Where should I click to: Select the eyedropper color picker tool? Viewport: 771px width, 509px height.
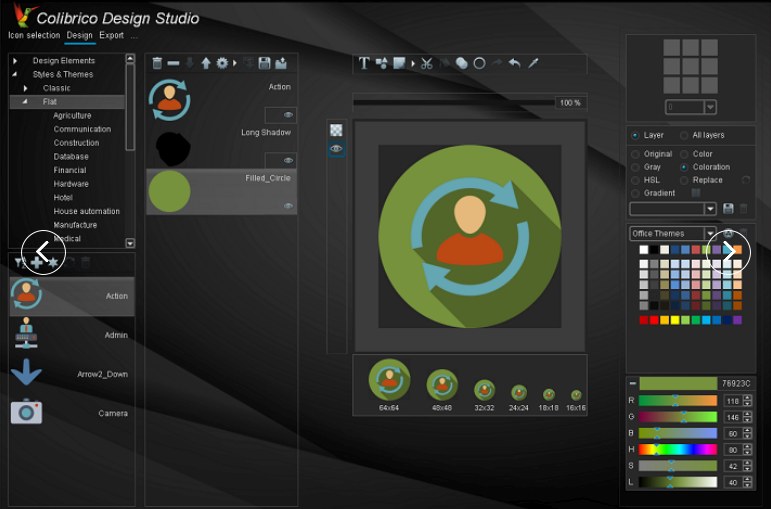(x=533, y=63)
